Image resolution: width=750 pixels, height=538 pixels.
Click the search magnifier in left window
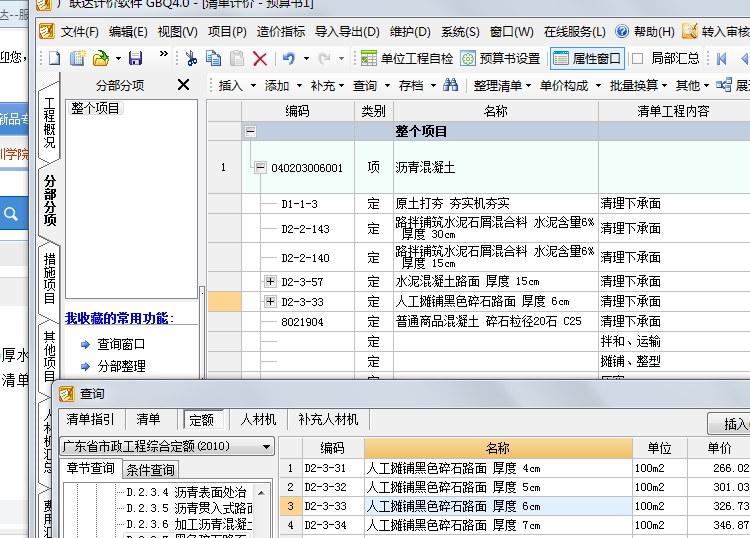11,214
